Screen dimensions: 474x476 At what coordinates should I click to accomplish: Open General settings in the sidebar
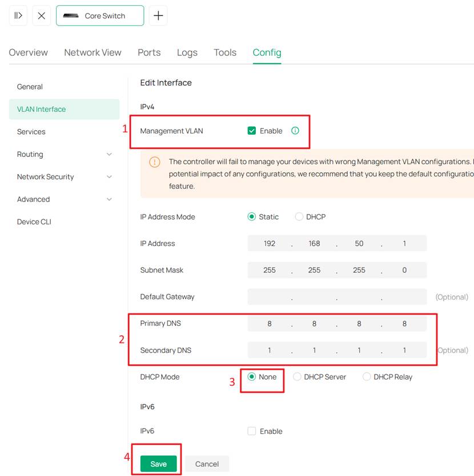(x=64, y=87)
